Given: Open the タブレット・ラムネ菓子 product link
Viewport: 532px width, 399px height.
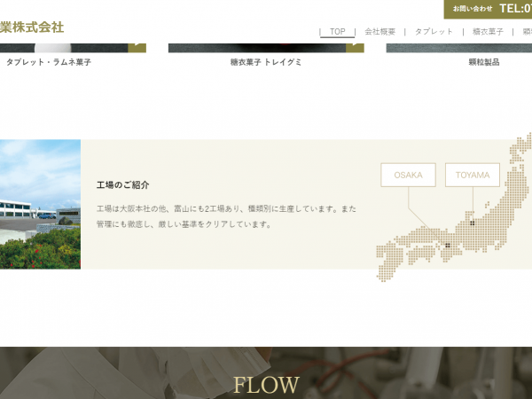Looking at the screenshot, I should [49, 62].
